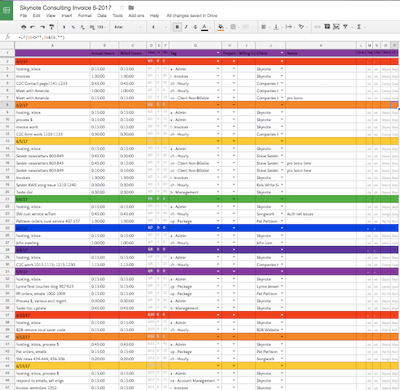Open the font size dropdown
Screen dimensions: 400x390
click(x=159, y=27)
